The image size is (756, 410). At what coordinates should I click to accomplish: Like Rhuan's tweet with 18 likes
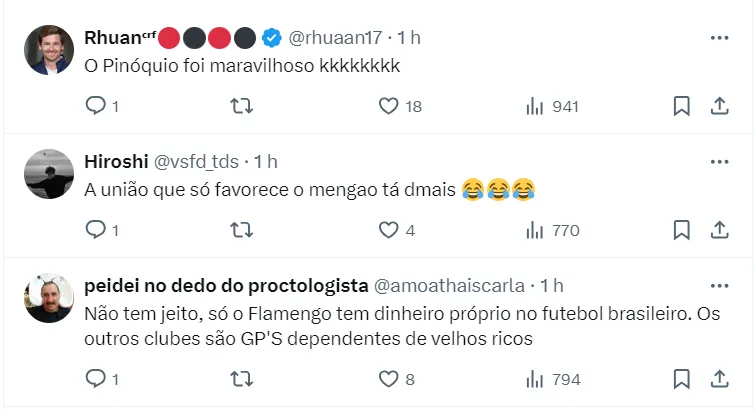[389, 106]
